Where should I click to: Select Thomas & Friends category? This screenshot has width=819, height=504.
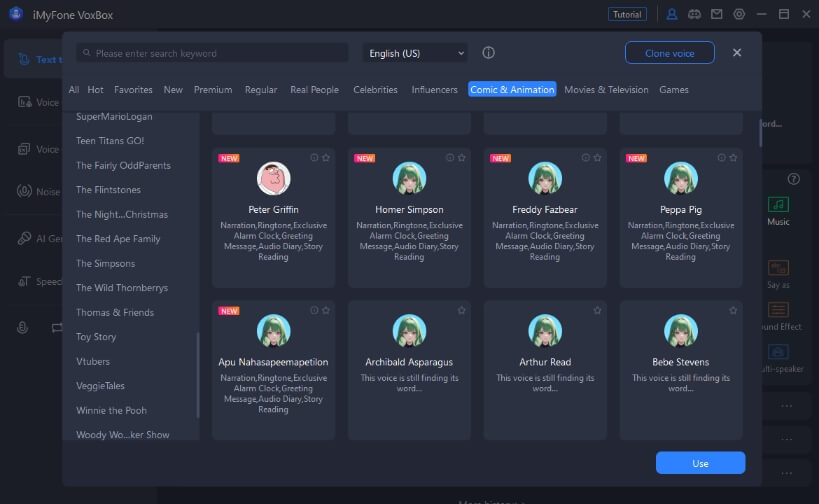tap(115, 312)
